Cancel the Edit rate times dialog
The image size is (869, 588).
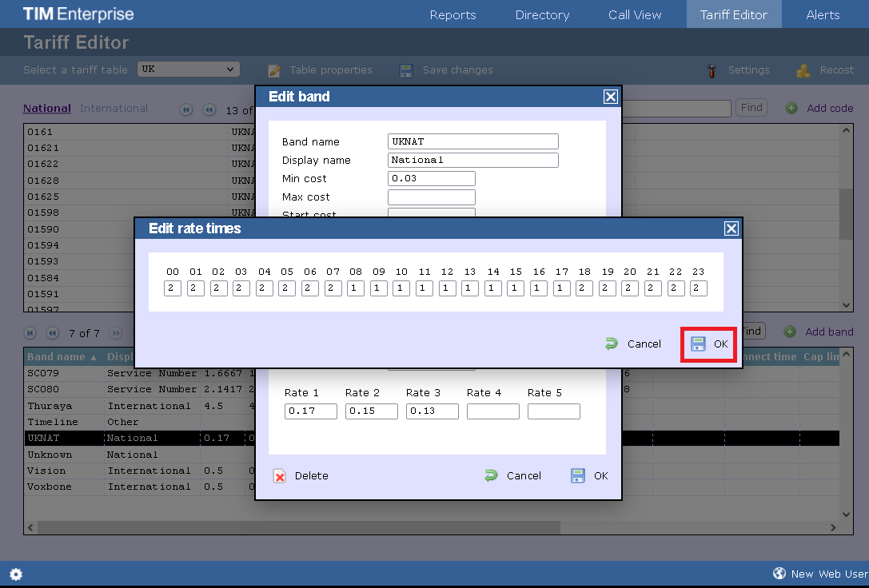(633, 344)
